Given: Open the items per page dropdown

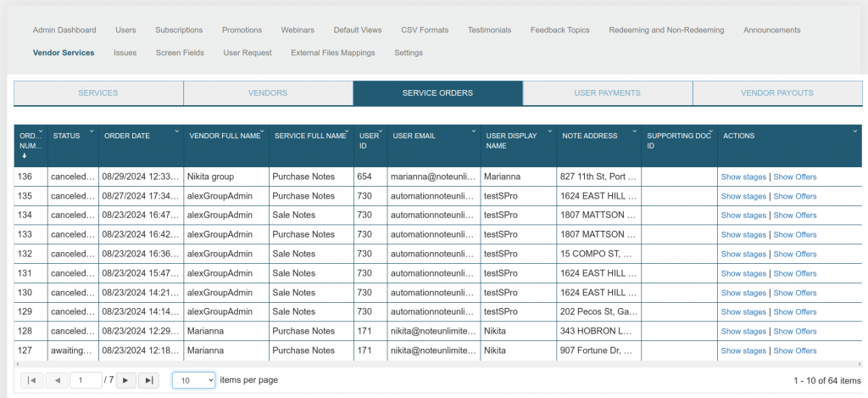Looking at the screenshot, I should tap(194, 380).
